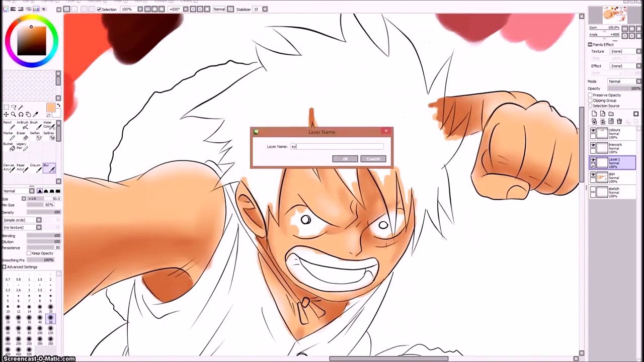The image size is (644, 362).
Task: Uncheck the Selection checkbox in toolbar
Action: pyautogui.click(x=99, y=10)
